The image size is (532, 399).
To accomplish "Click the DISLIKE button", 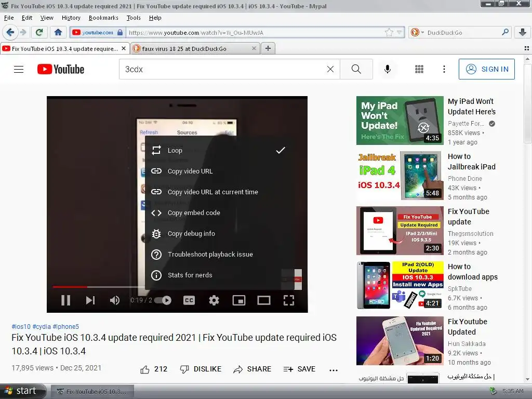I will (201, 369).
